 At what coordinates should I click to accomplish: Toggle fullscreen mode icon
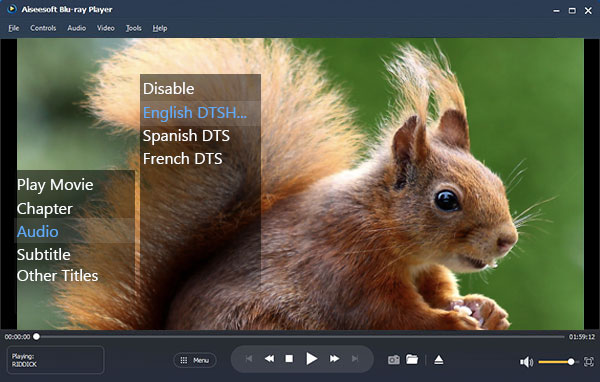589,362
